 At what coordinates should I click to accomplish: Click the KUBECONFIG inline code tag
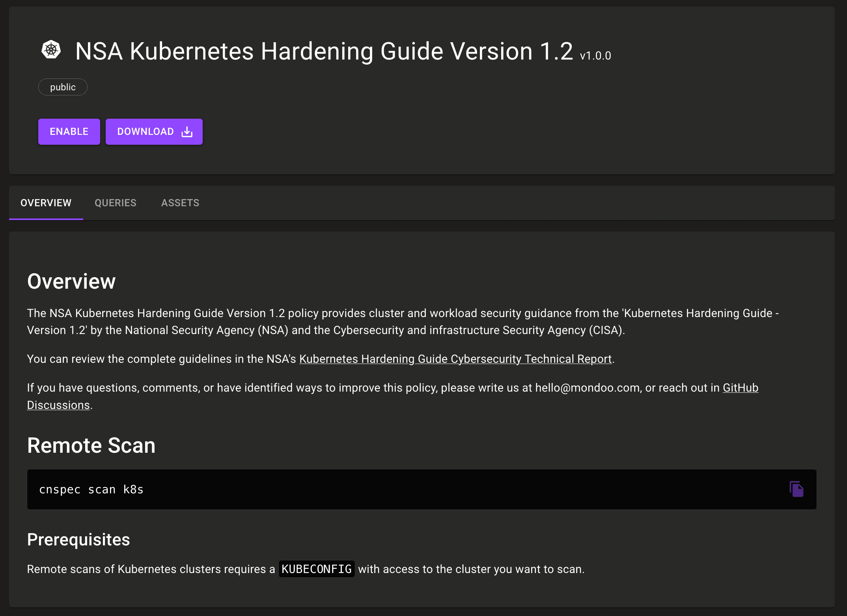[317, 569]
